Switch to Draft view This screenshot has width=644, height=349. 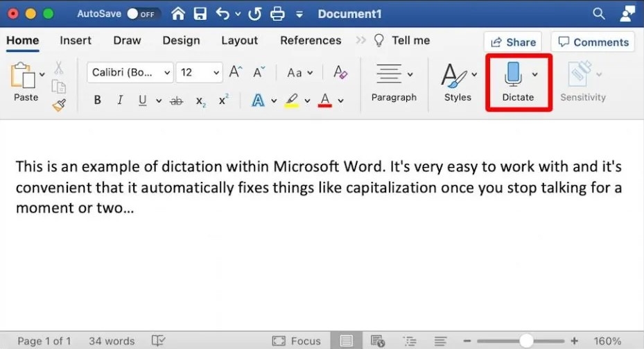tap(440, 341)
